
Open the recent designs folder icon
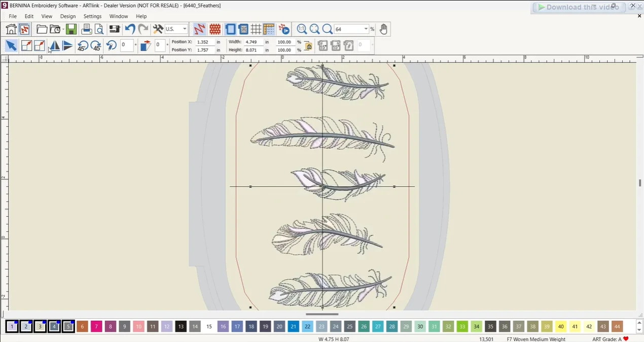55,29
